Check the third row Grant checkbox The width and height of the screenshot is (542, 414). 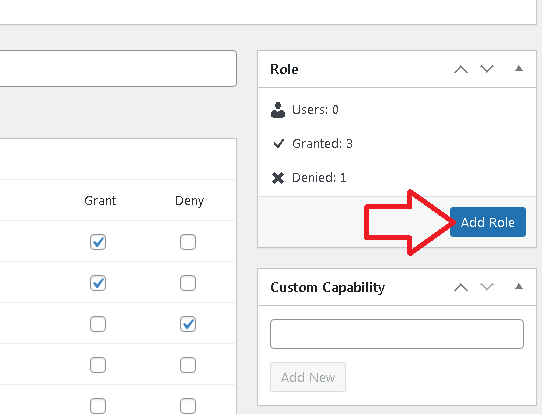[98, 324]
